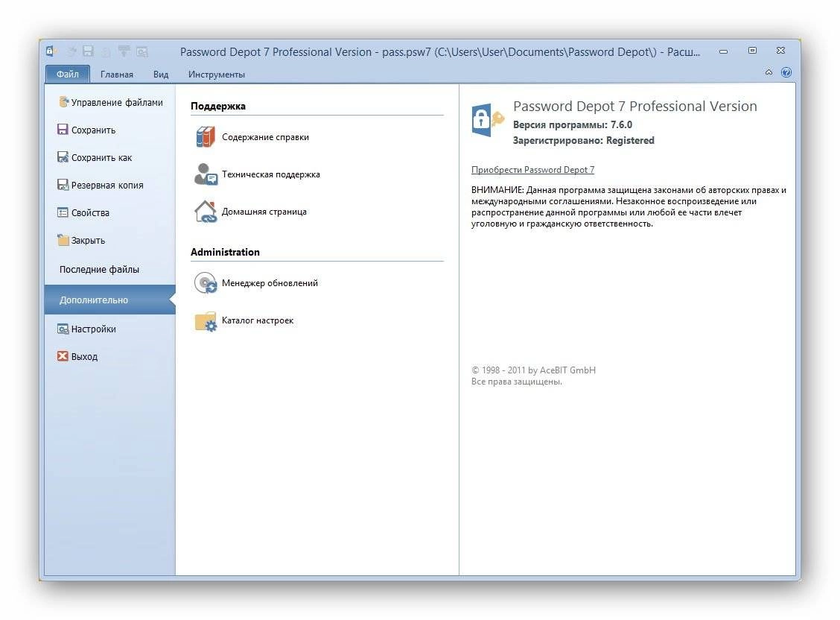
Task: Open Управление файлами
Action: (x=111, y=102)
